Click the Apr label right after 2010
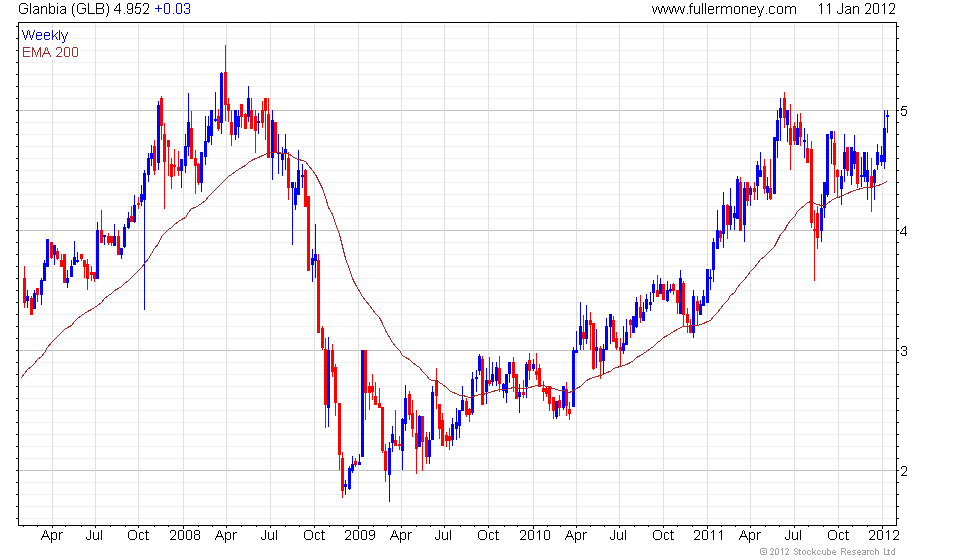Image resolution: width=980 pixels, height=560 pixels. pos(576,536)
